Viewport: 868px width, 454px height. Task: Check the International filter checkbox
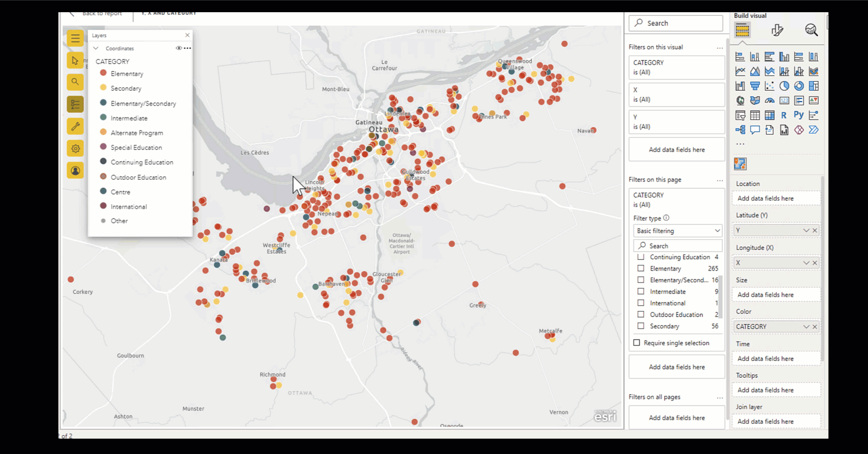641,303
